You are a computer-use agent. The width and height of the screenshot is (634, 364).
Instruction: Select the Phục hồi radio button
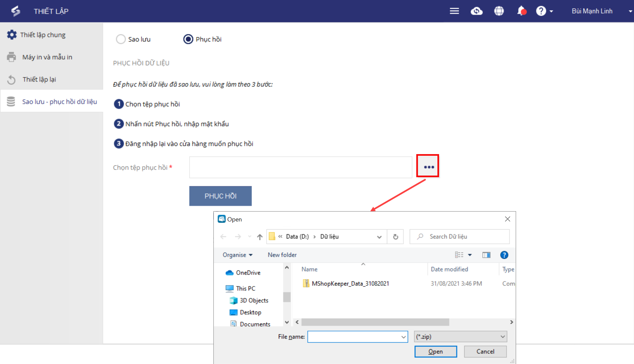click(188, 39)
